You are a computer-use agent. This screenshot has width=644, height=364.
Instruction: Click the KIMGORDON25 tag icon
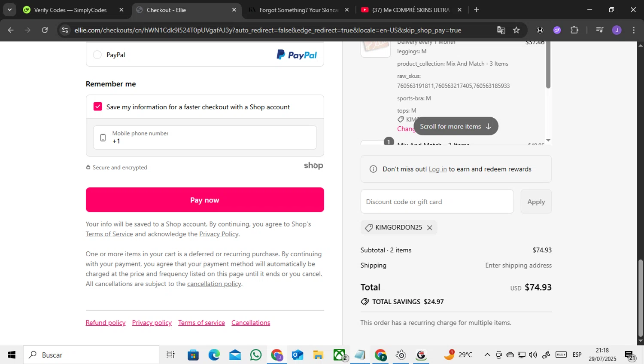[368, 228]
